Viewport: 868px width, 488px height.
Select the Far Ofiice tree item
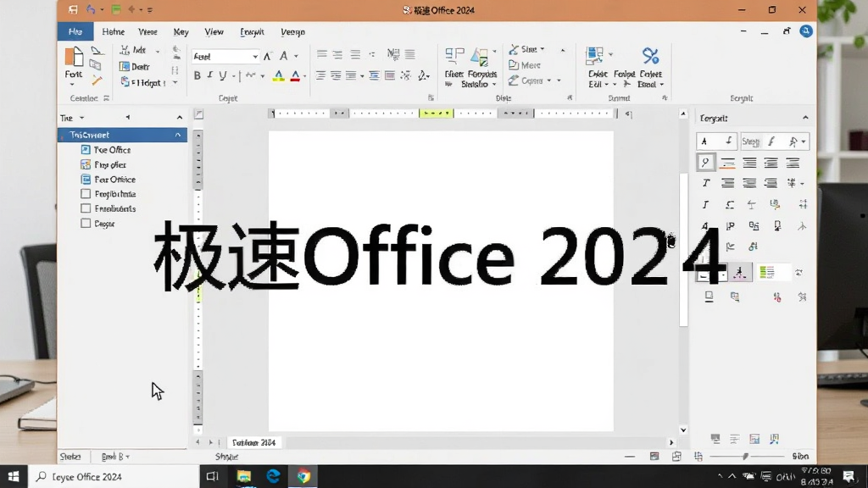coord(108,180)
